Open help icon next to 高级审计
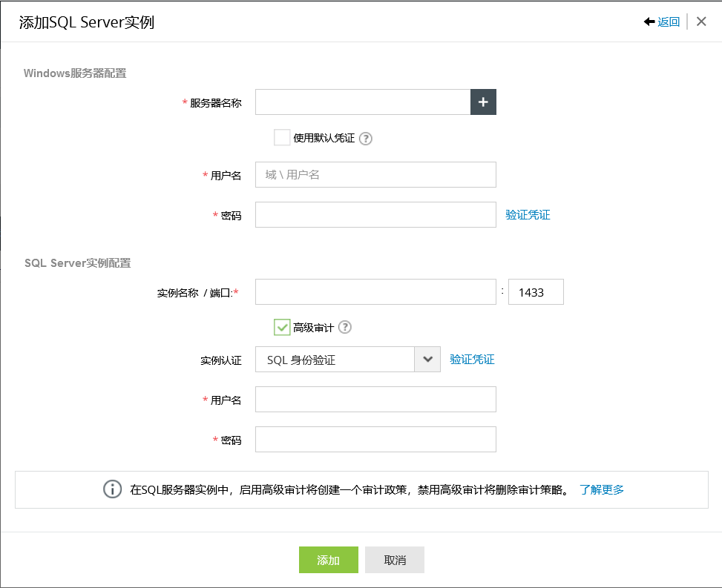722x588 pixels. tap(345, 327)
